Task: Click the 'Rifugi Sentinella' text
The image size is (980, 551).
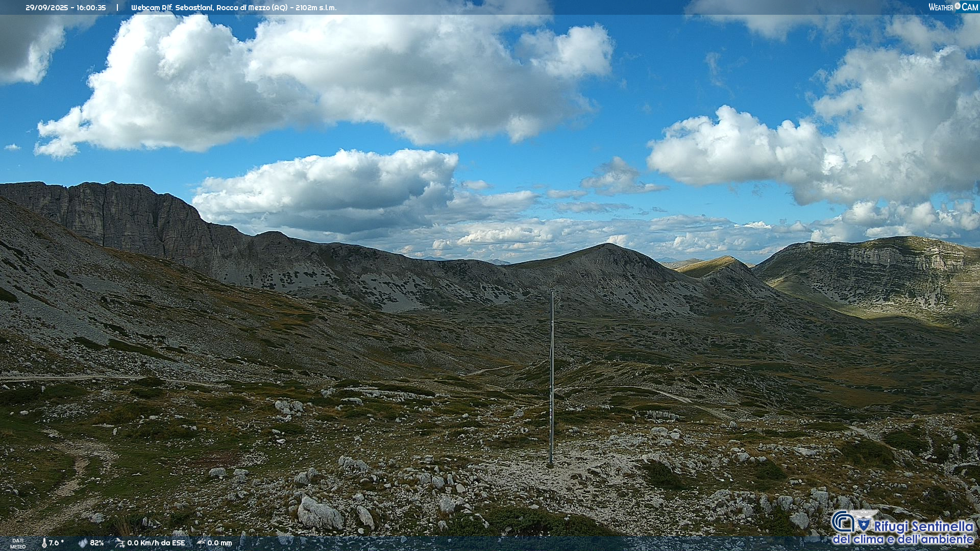Action: (924, 527)
